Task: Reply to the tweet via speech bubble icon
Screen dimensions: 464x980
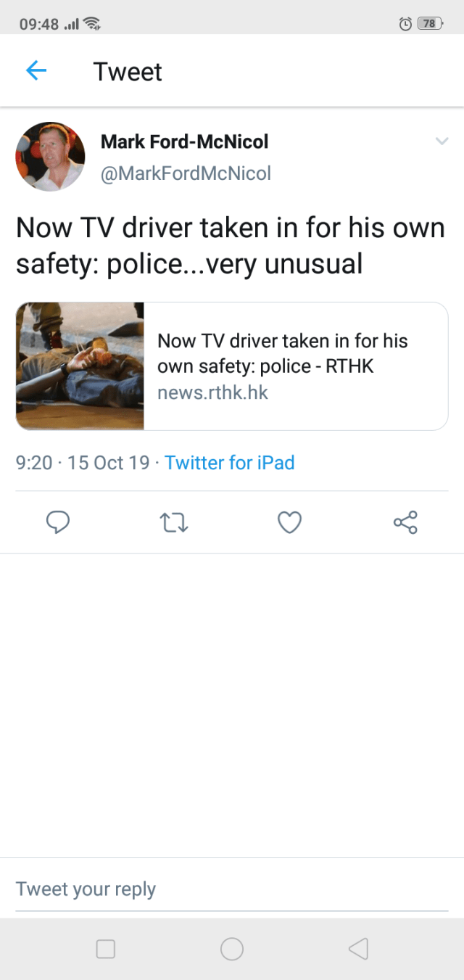Action: click(57, 522)
